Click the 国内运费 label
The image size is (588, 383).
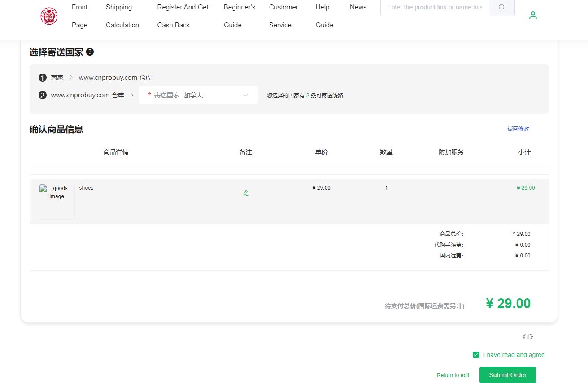(x=452, y=256)
